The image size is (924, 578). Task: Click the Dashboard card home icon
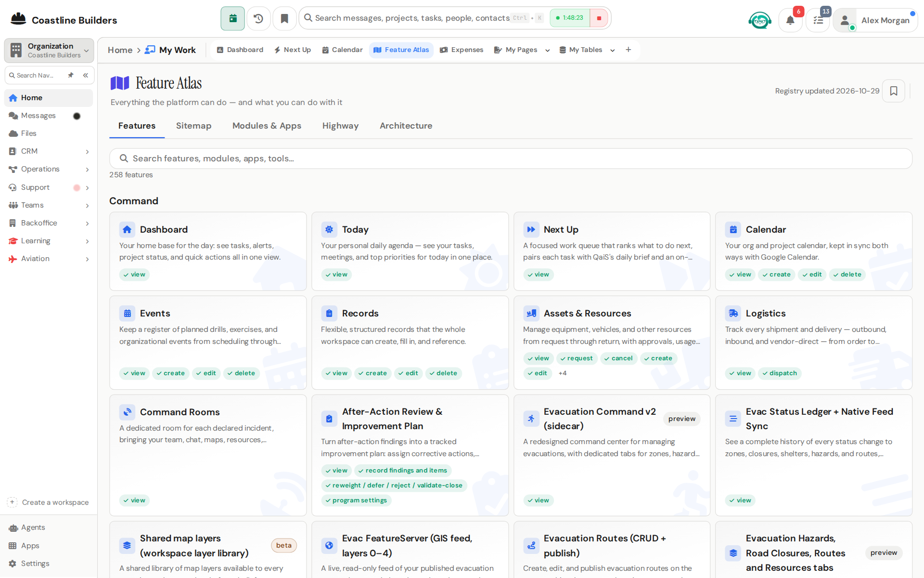click(x=127, y=230)
